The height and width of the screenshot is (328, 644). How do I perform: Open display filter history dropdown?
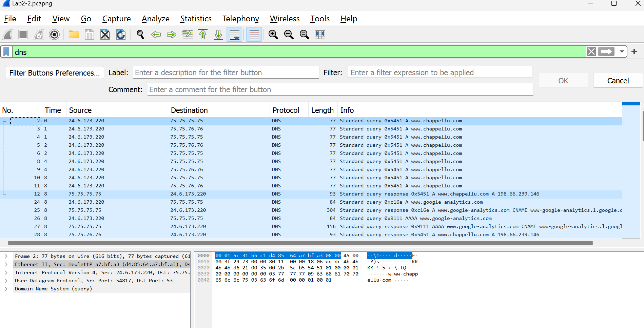pos(622,52)
